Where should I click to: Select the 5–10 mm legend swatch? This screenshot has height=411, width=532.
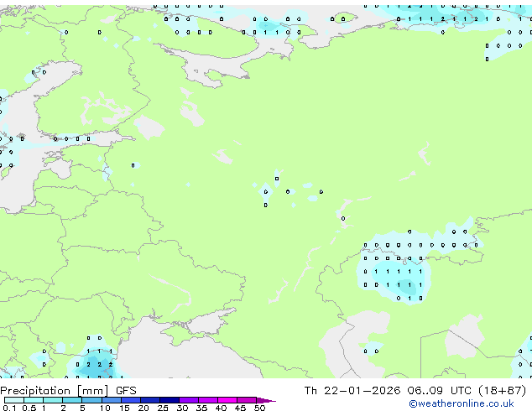[91, 400]
